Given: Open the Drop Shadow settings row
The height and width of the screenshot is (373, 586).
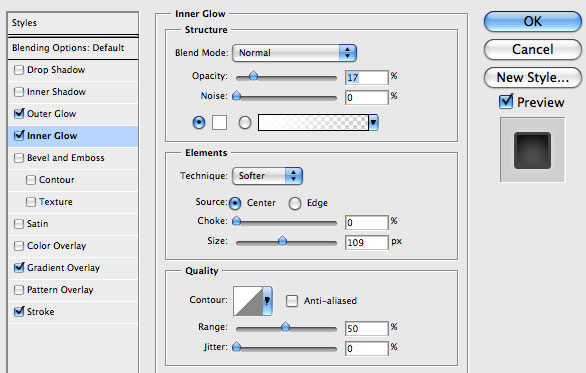Looking at the screenshot, I should [x=73, y=70].
